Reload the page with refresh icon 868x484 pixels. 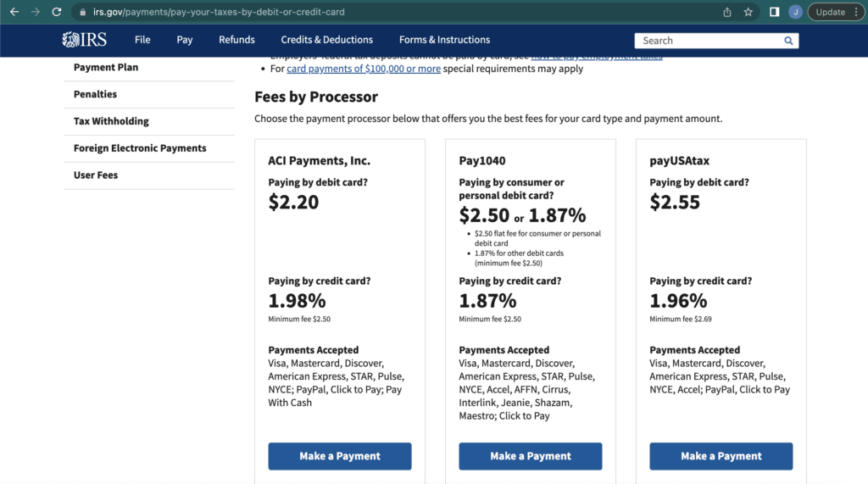[57, 12]
